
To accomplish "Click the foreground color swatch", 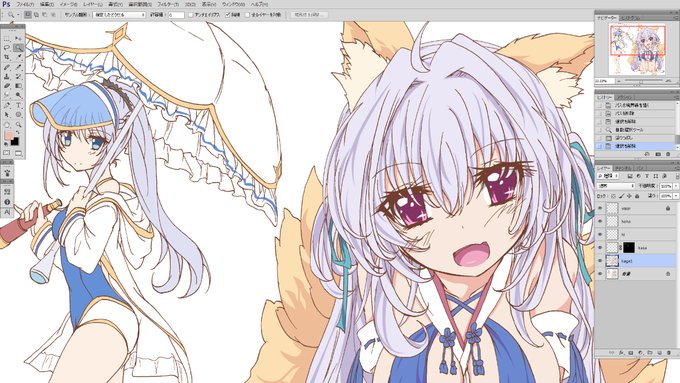I will tap(9, 136).
